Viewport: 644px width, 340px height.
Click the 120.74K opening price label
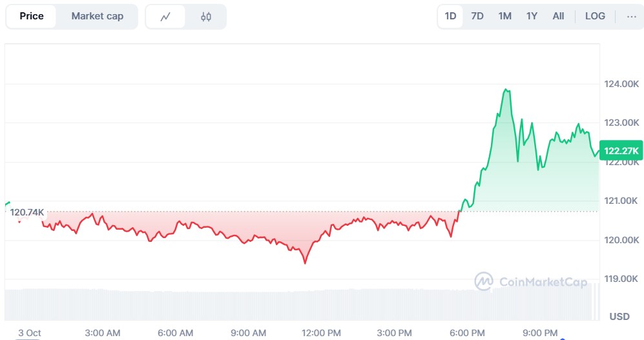click(27, 212)
